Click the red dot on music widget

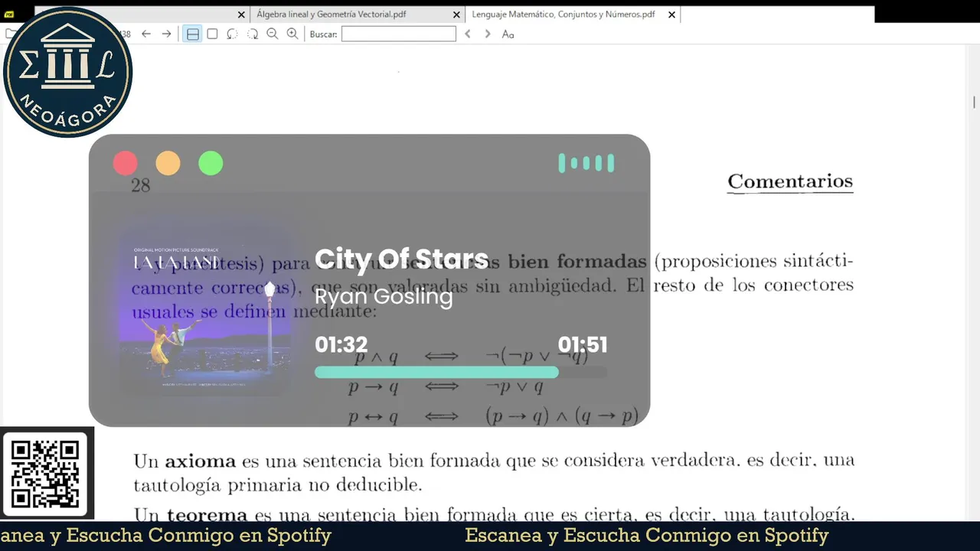click(126, 163)
